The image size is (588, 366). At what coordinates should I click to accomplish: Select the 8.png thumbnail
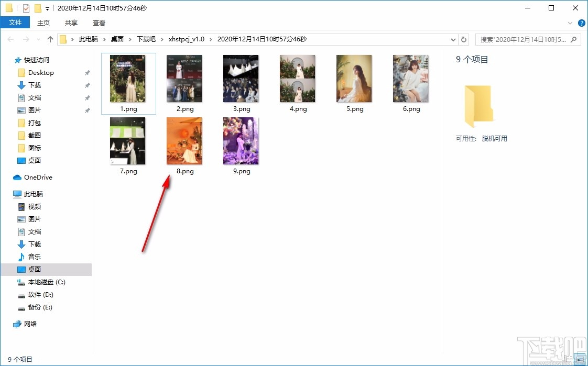184,140
